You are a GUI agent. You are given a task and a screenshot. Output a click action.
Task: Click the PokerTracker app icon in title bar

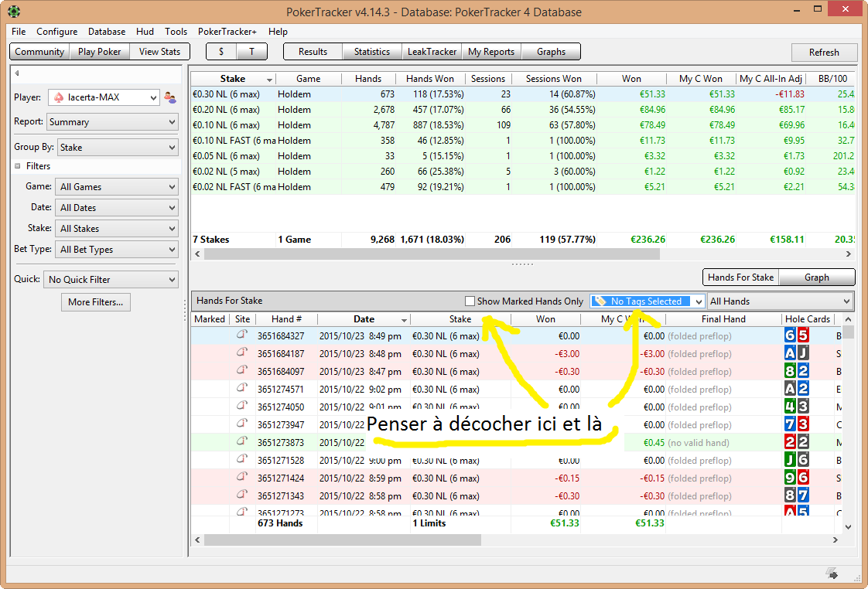[14, 11]
